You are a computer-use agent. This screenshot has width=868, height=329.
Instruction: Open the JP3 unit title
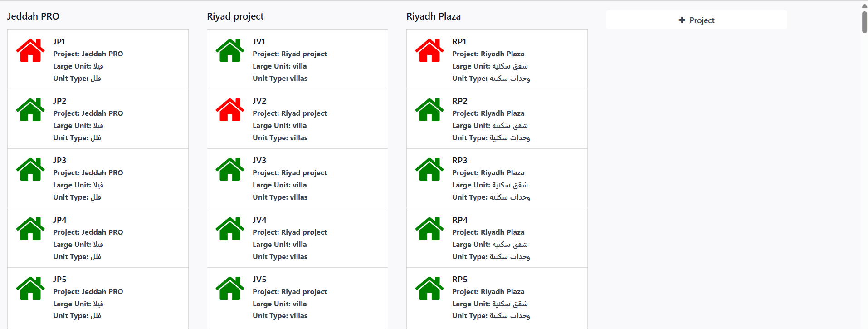tap(59, 160)
